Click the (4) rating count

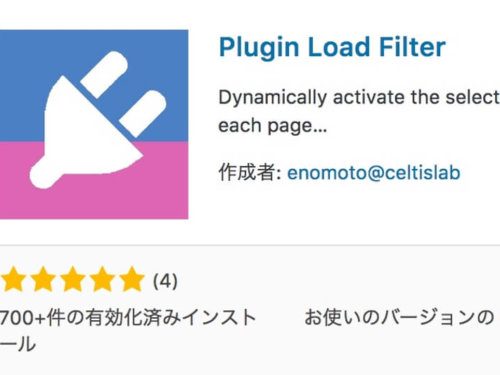165,281
